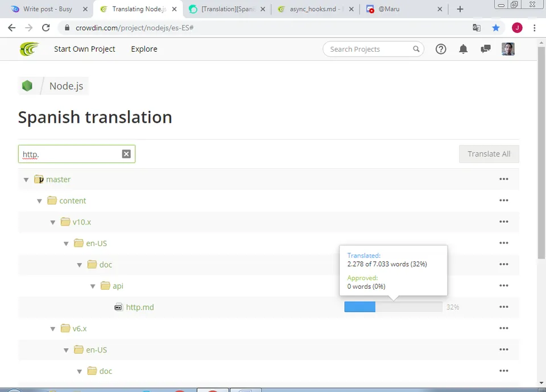Open options menu for master row

(x=504, y=179)
